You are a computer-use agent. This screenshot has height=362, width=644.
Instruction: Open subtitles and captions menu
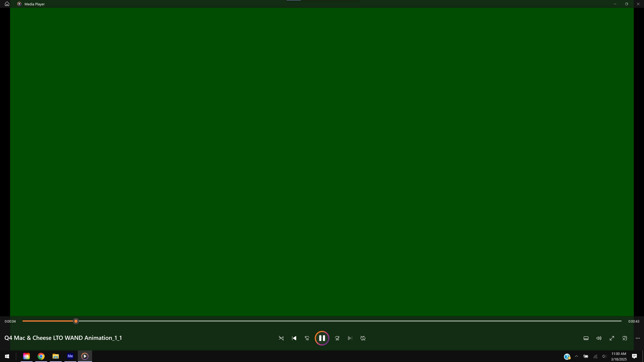(x=586, y=338)
